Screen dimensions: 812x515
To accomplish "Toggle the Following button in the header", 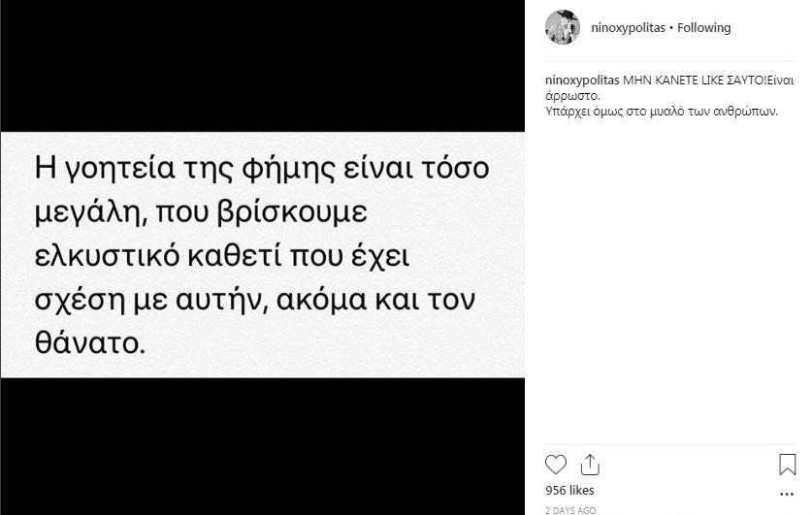I will (x=703, y=28).
